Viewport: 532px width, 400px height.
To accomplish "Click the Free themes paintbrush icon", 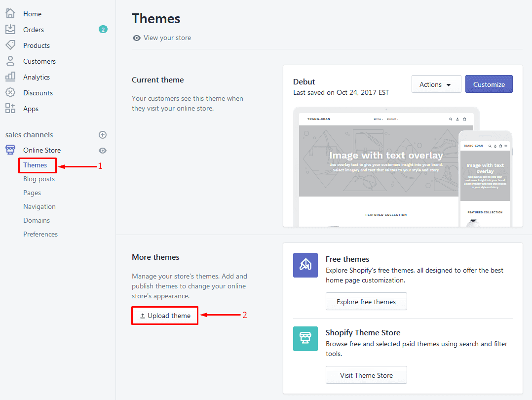I will pyautogui.click(x=305, y=265).
